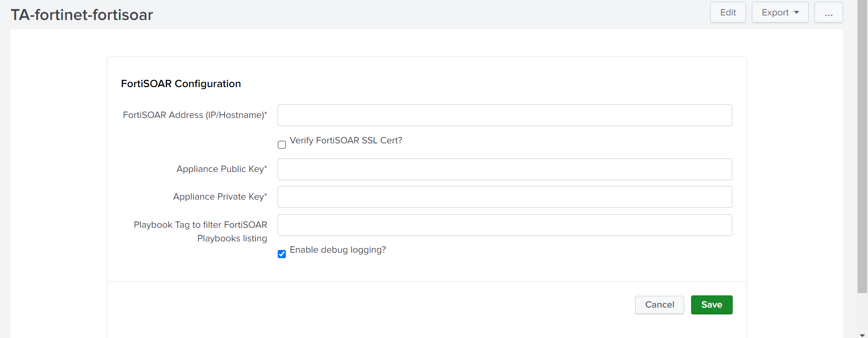868x338 pixels.
Task: Click the FortiSOAR Address (IP/Hostname) label
Action: point(195,115)
